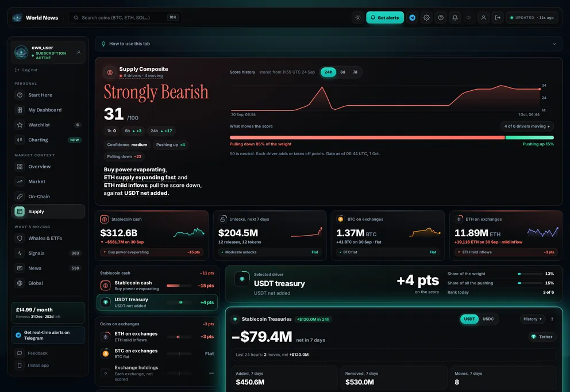The image size is (570, 392).
Task: Click Log out in sidebar
Action: (26, 70)
